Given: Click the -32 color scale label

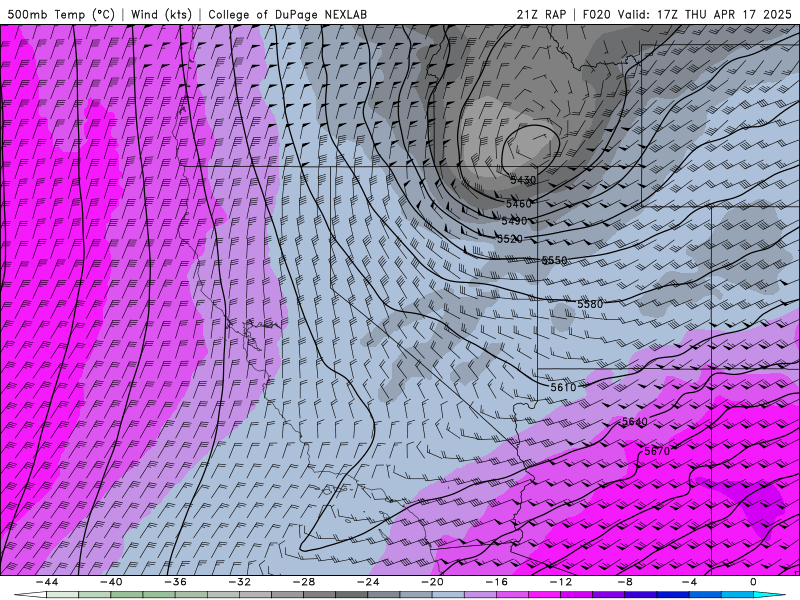Looking at the screenshot, I should [x=240, y=582].
